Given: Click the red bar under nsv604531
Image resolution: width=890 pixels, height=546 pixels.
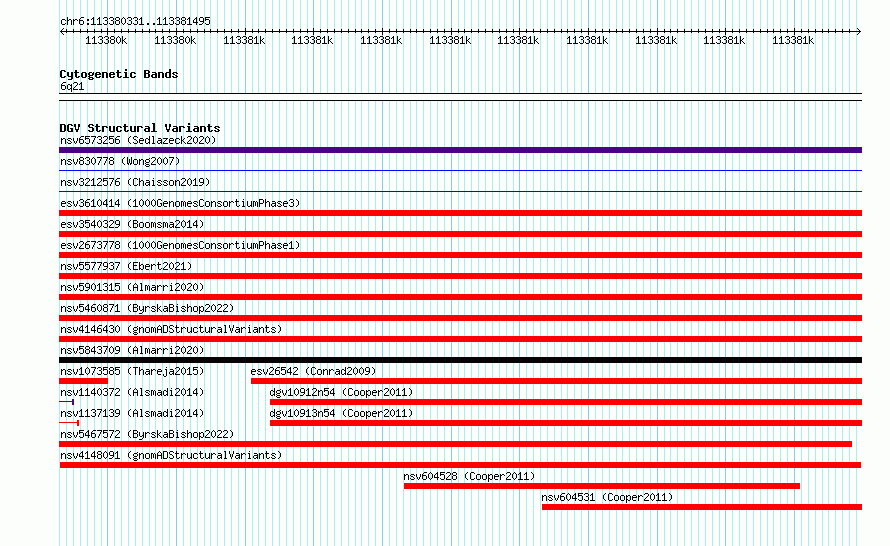Looking at the screenshot, I should 702,507.
